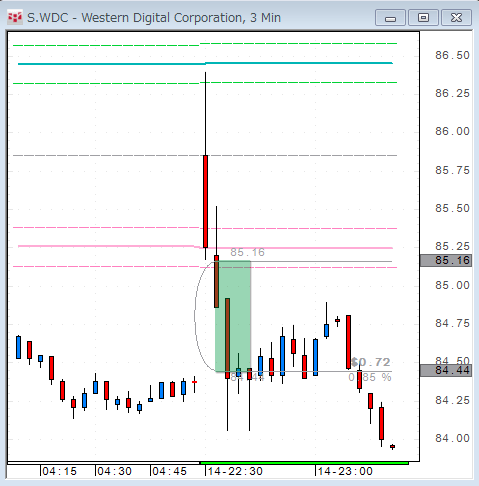
Task: Click the 85.50 price axis label
Action: tap(452, 208)
